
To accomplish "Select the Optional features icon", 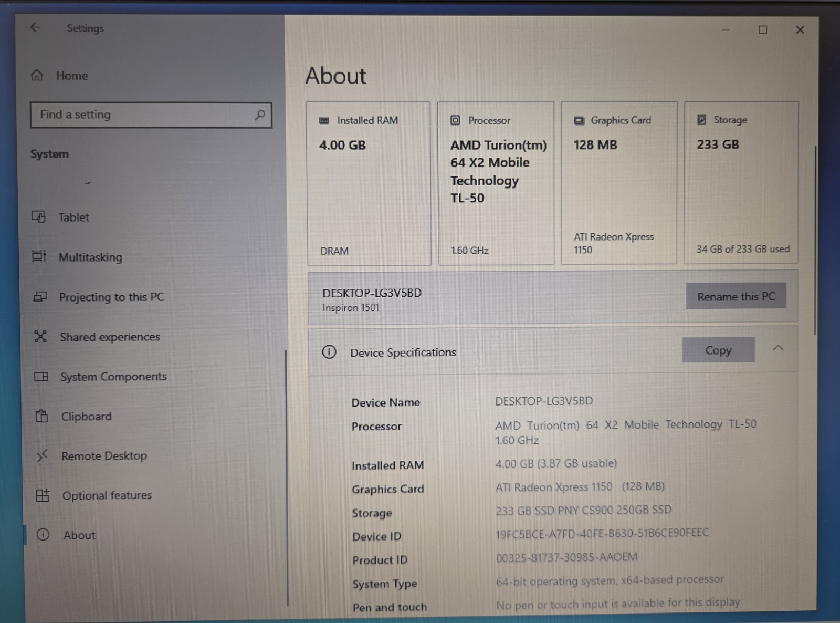I will pos(43,495).
